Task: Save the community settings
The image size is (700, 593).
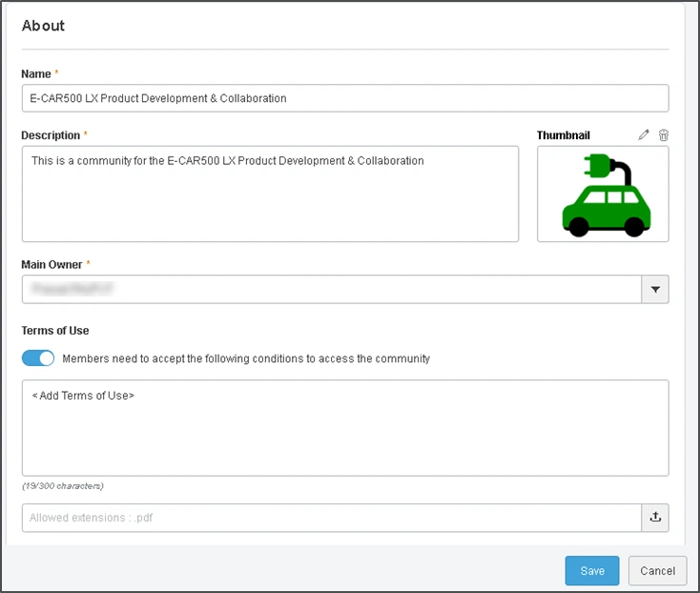Action: 592,570
